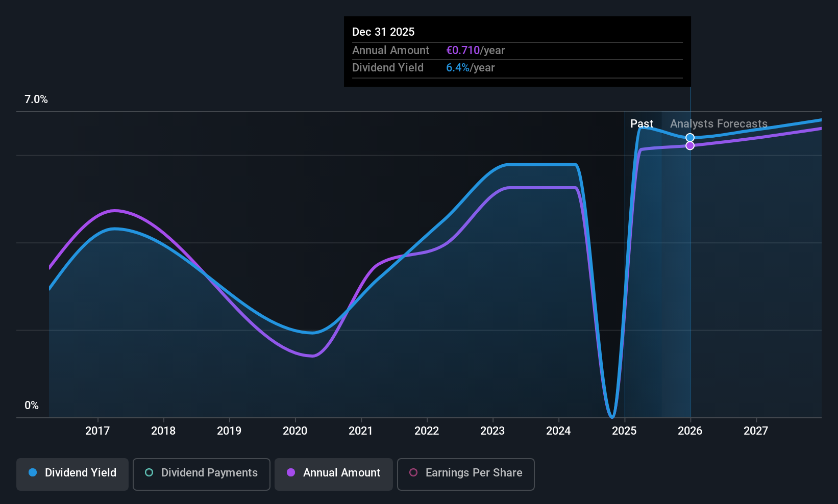The height and width of the screenshot is (504, 838).
Task: Click the purple Annual Amount legend dot
Action: tap(291, 472)
